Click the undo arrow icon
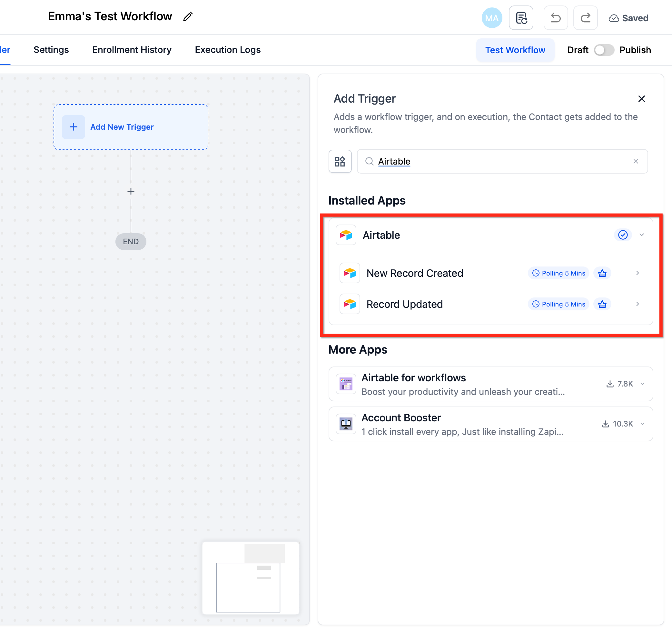The width and height of the screenshot is (672, 633). [x=555, y=17]
